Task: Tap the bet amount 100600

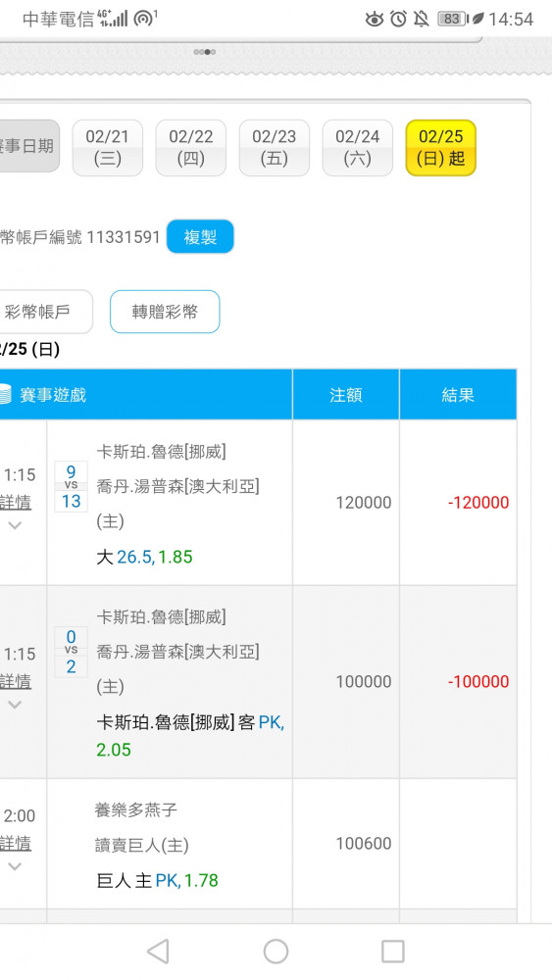Action: click(x=363, y=844)
